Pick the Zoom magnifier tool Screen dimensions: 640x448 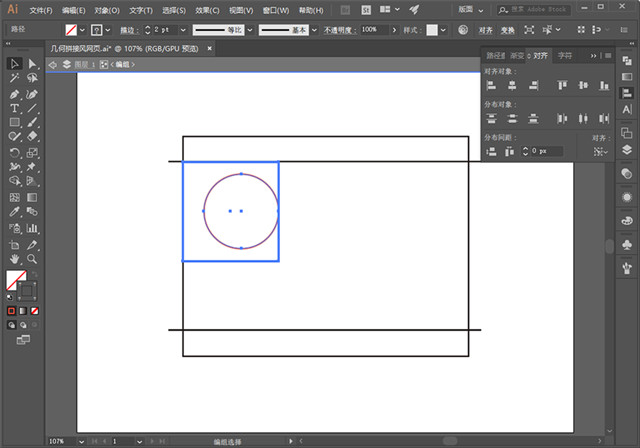(33, 258)
